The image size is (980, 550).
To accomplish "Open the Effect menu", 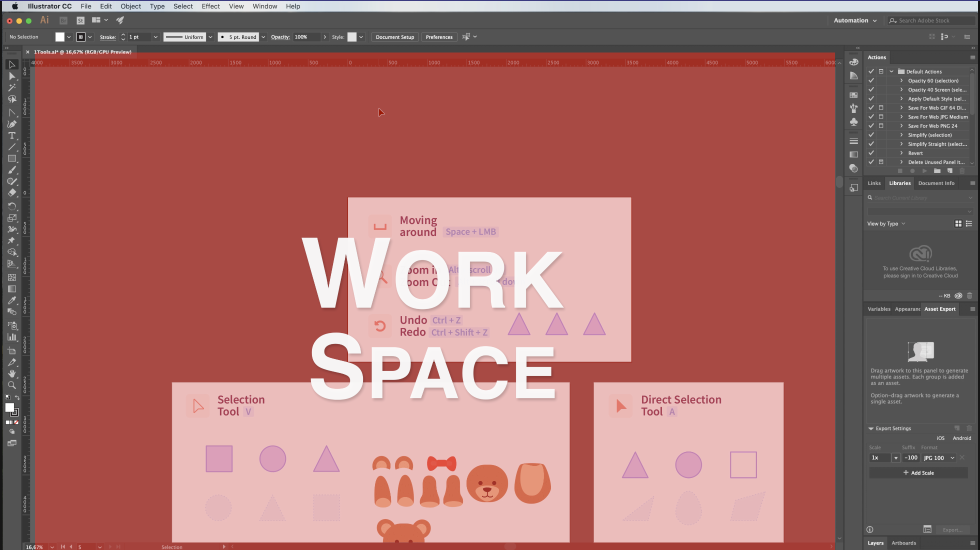I will point(210,6).
